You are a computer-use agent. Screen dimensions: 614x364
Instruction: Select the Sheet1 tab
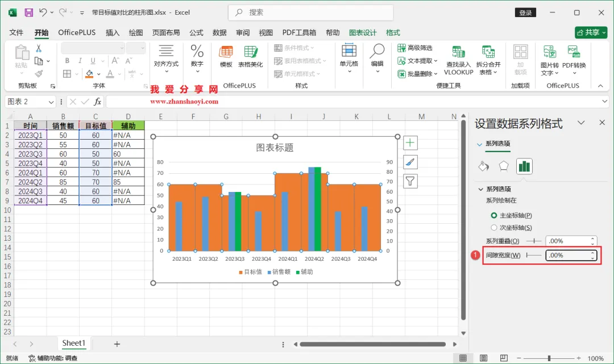pos(73,344)
